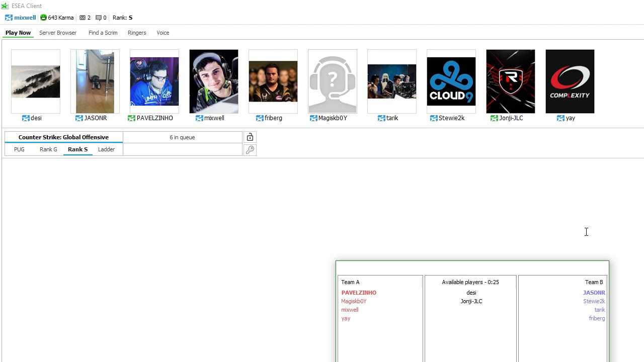Toggle the padlock lock icon
644x362 pixels.
point(250,137)
